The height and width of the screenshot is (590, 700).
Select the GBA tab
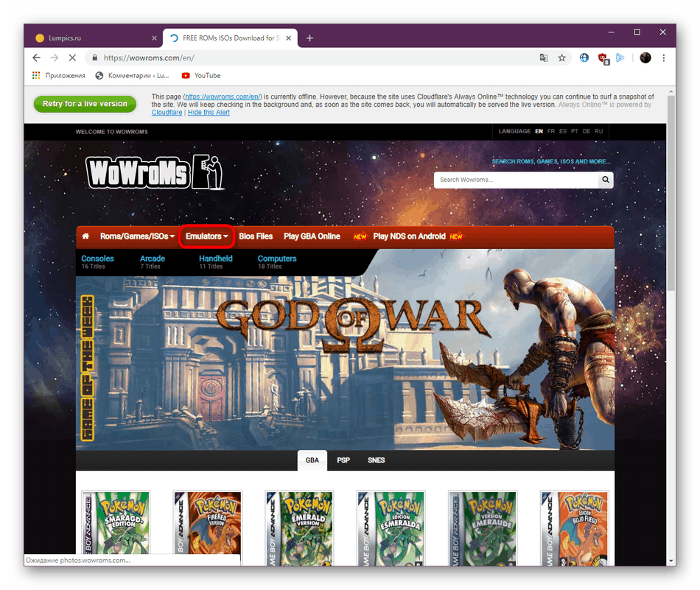pos(312,460)
